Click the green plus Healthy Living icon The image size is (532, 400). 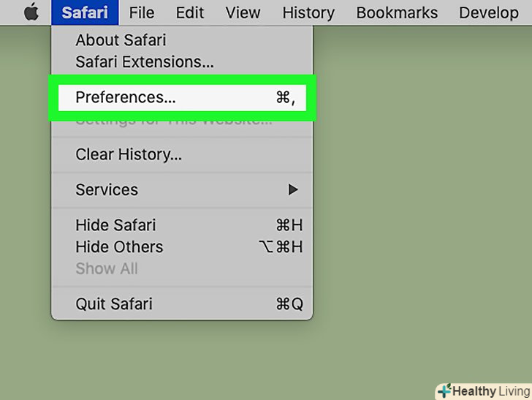[x=444, y=391]
